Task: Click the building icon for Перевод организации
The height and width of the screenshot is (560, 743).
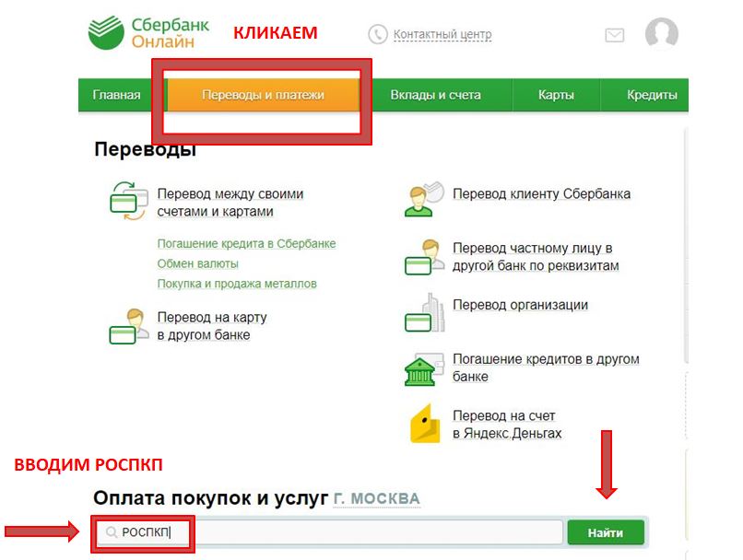Action: (424, 312)
